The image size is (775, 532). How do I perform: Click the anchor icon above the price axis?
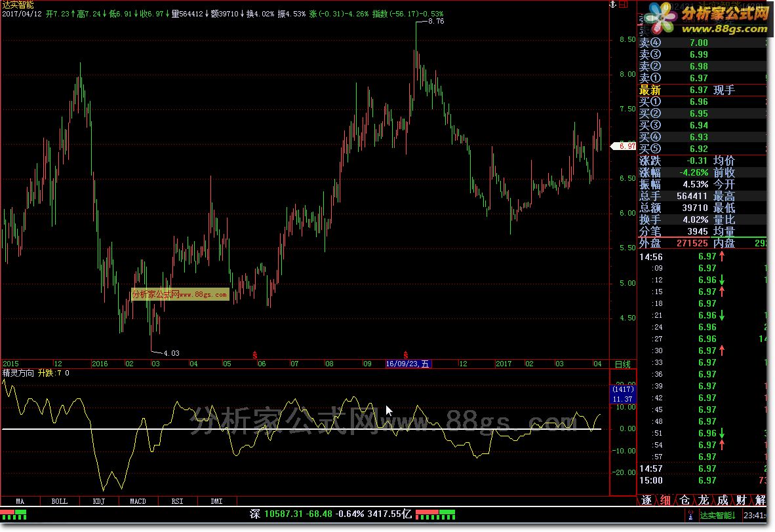(x=613, y=5)
